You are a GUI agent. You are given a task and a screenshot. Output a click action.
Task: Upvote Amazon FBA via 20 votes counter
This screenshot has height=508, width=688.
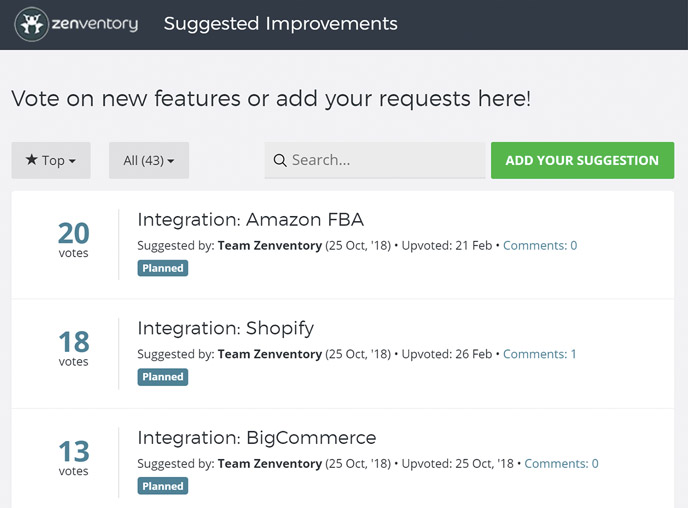click(x=74, y=239)
